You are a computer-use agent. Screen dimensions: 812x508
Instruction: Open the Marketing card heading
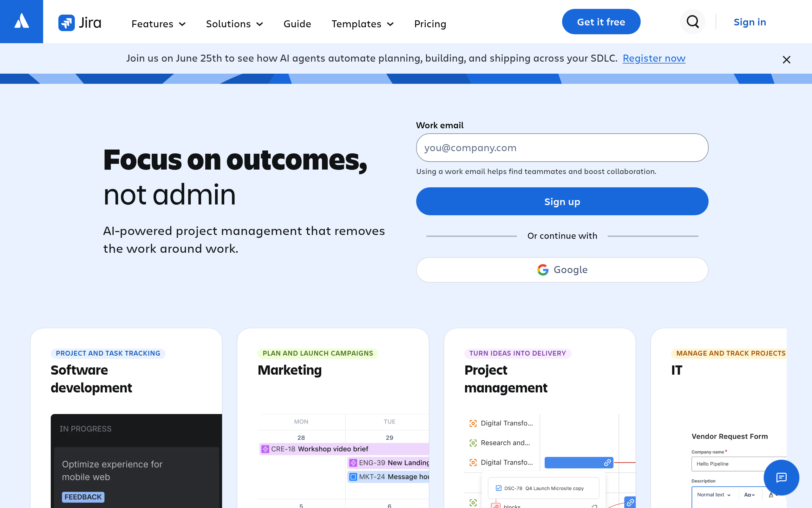(290, 370)
